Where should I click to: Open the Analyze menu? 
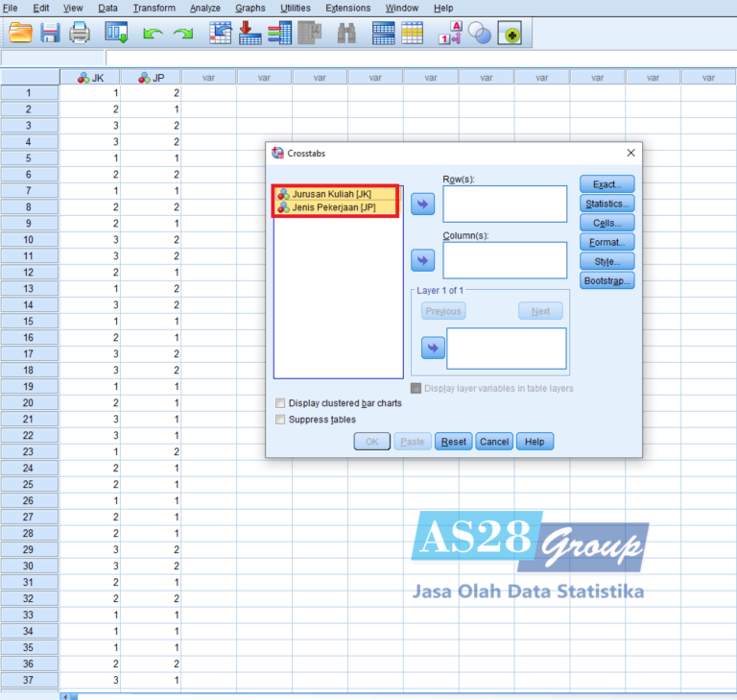click(204, 8)
